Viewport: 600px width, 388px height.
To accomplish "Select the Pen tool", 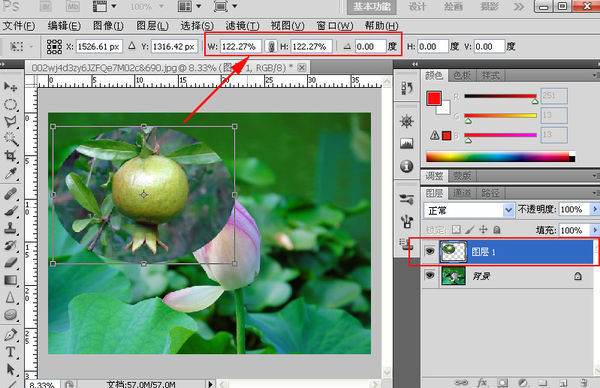I will coord(10,334).
